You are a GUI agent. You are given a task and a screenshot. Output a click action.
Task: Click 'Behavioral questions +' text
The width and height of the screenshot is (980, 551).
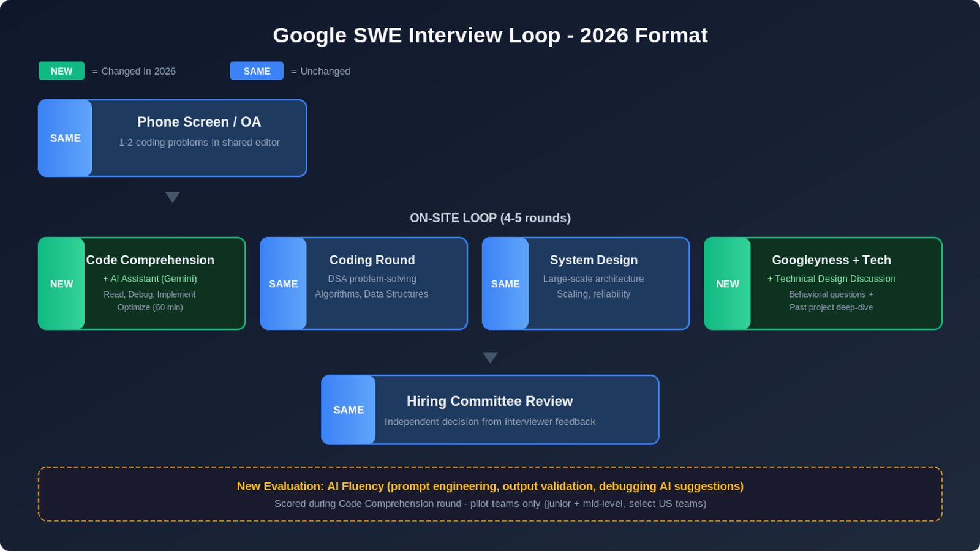[831, 294]
